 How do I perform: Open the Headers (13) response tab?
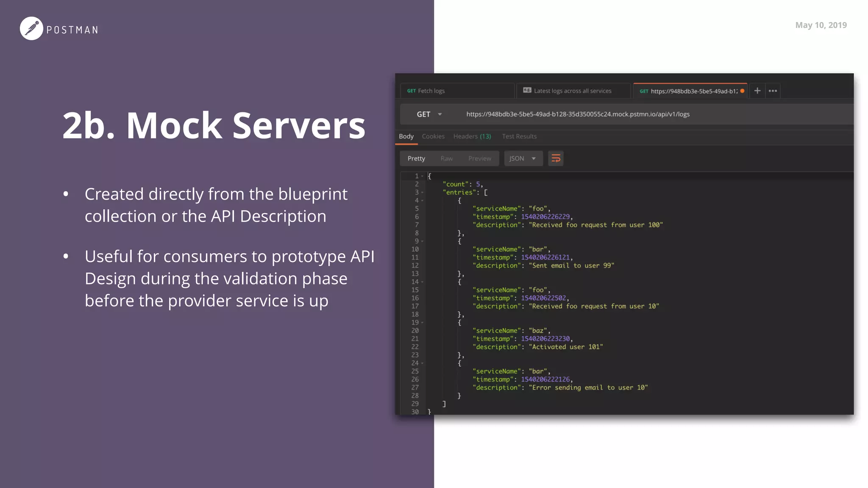point(472,136)
